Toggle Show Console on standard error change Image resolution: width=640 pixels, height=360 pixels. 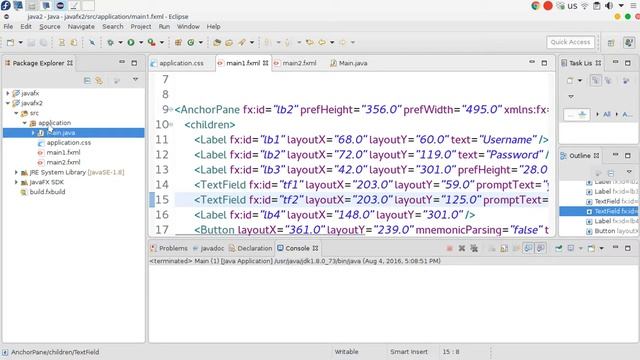[x=541, y=248]
